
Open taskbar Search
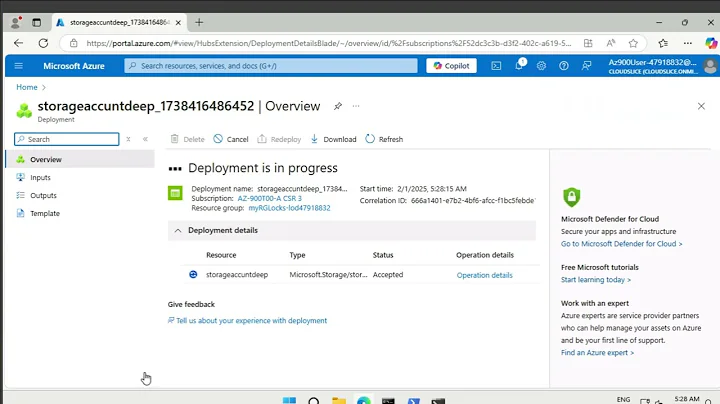pos(314,401)
